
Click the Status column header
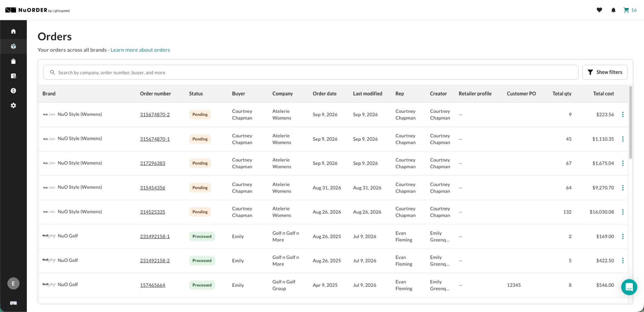(196, 94)
